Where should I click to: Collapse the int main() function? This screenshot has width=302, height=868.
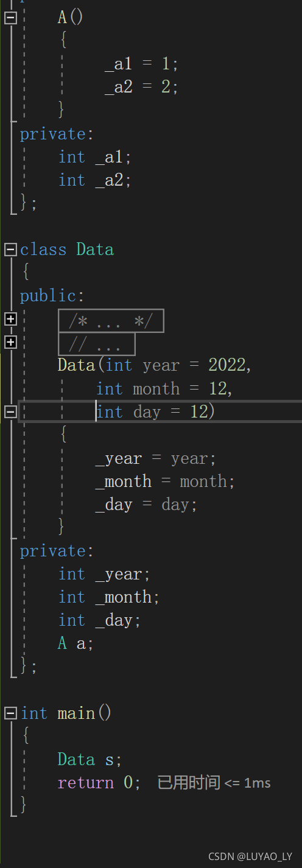10,712
